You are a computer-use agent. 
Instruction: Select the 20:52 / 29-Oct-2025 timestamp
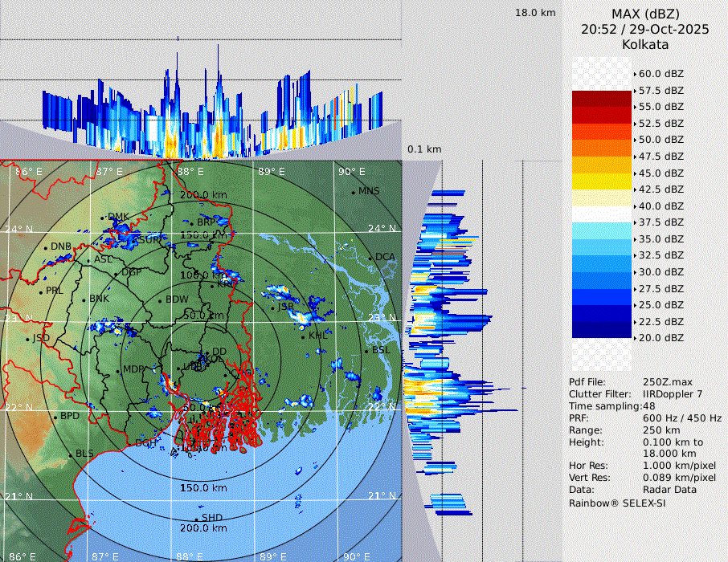pyautogui.click(x=645, y=29)
